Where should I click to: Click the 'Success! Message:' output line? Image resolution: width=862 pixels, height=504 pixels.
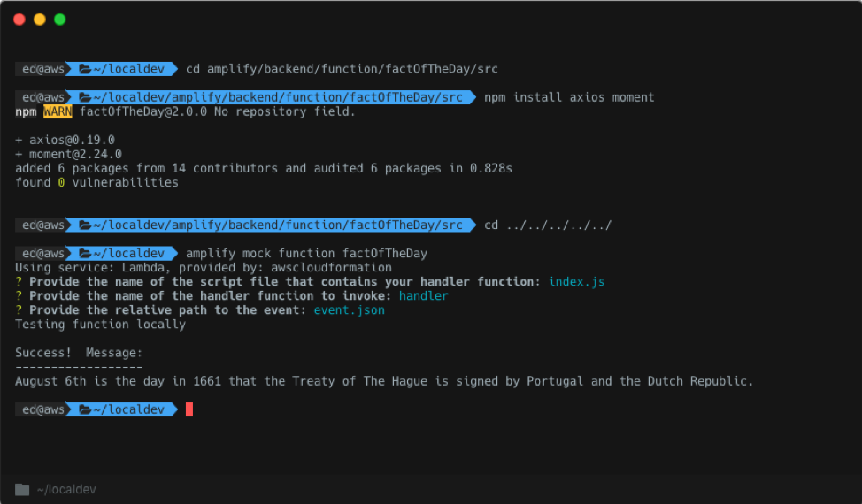(x=79, y=353)
